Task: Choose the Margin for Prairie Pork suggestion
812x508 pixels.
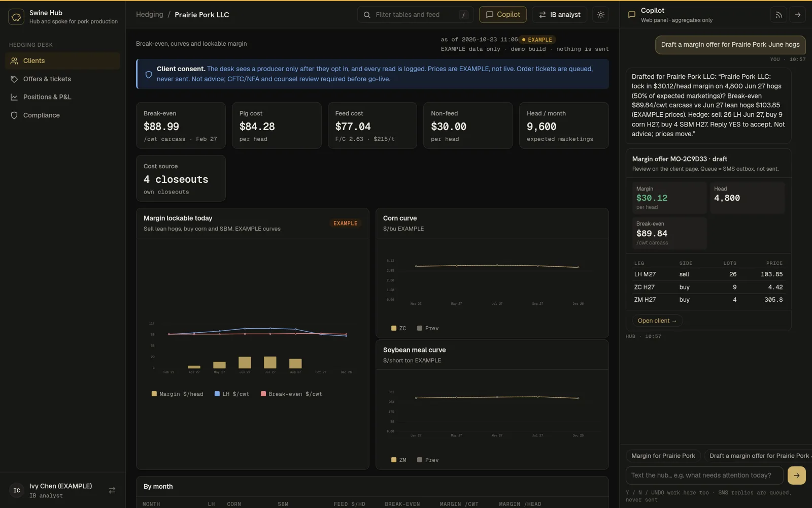Action: pyautogui.click(x=663, y=456)
